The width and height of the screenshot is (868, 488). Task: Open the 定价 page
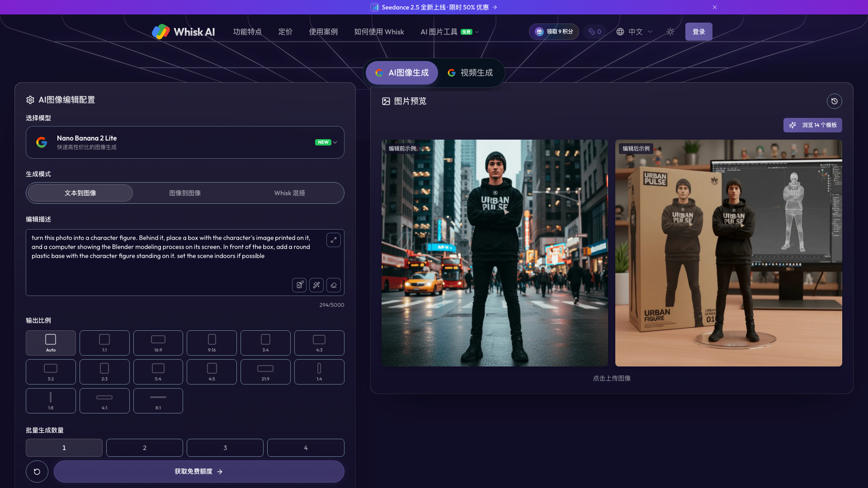(285, 32)
